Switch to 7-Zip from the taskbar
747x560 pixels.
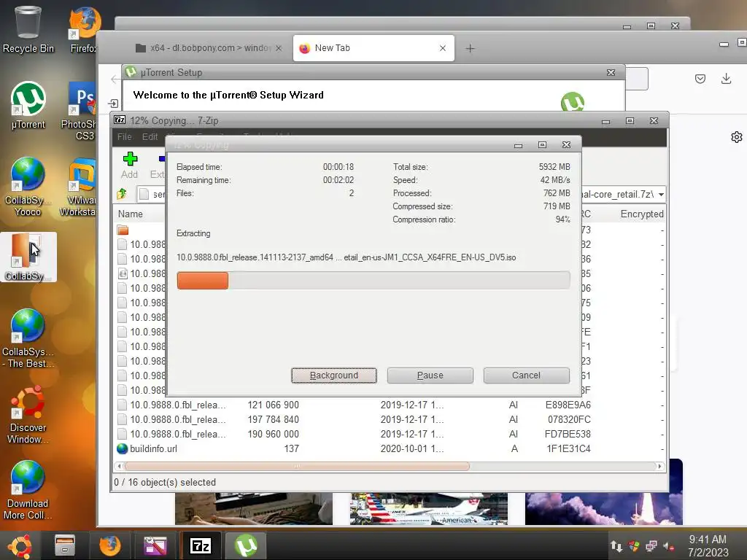coord(200,545)
